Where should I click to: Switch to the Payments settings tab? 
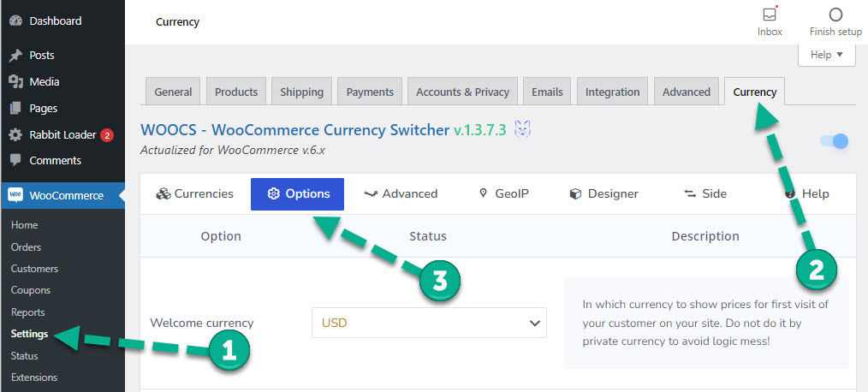(370, 92)
